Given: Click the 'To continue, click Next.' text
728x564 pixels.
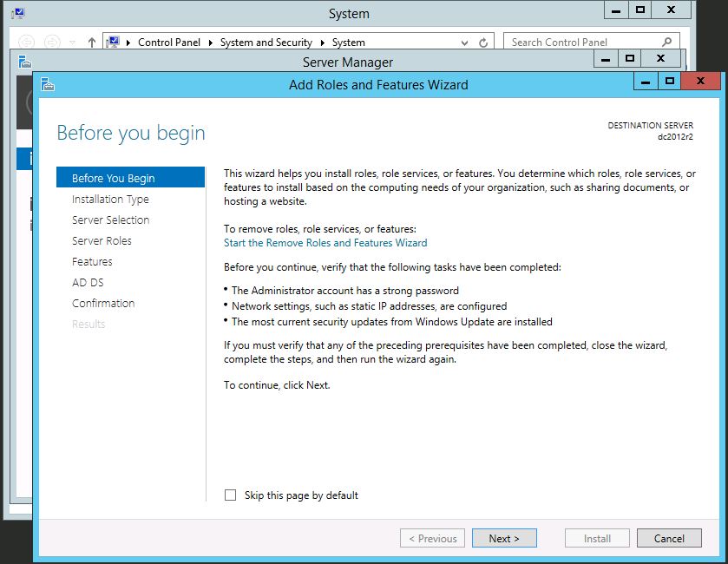Looking at the screenshot, I should [x=277, y=384].
